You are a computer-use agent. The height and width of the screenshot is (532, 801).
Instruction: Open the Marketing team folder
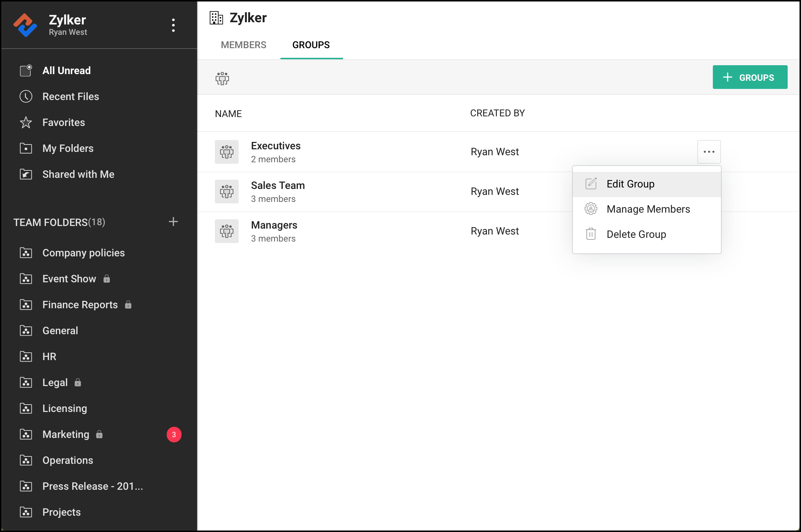(66, 434)
